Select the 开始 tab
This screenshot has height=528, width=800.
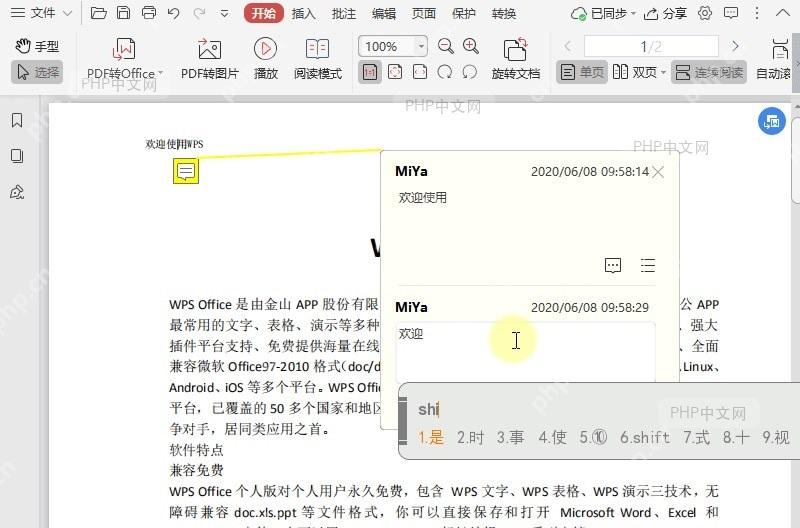pos(263,13)
